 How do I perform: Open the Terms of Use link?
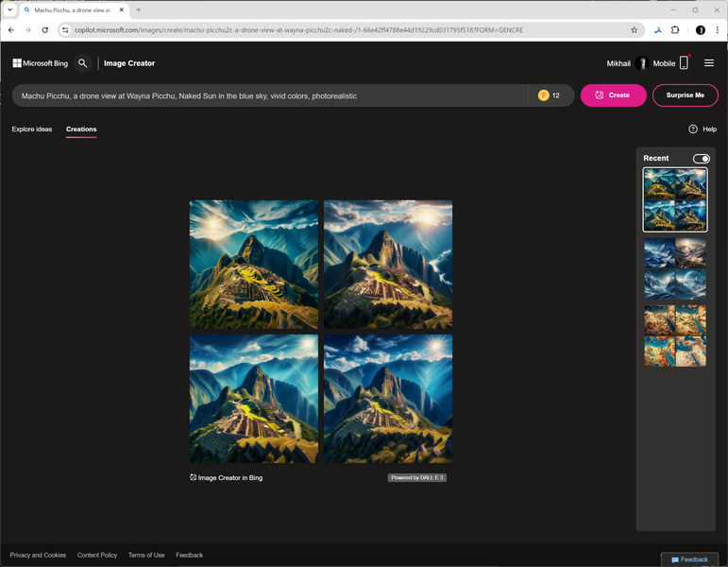(x=146, y=555)
